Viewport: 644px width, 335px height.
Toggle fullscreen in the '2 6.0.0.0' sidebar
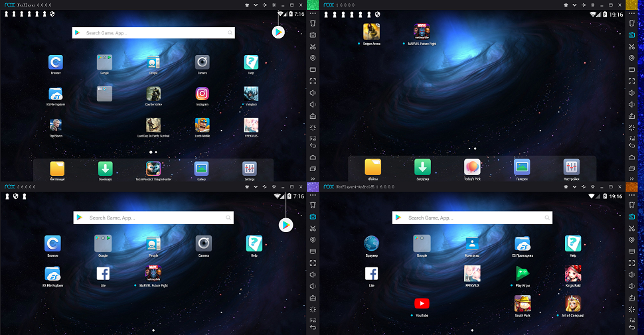[x=313, y=263]
